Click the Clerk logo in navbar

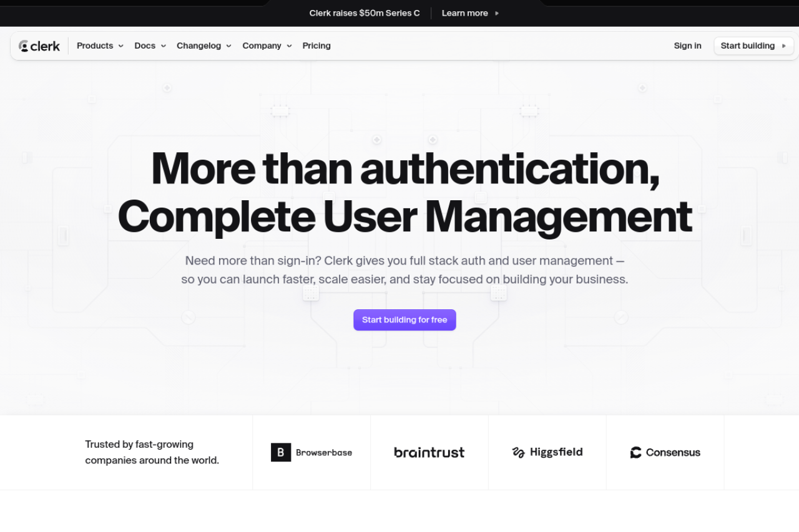point(39,46)
